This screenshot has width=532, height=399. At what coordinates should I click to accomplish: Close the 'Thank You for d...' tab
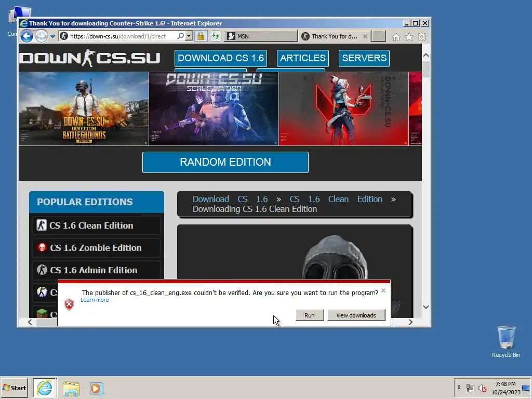365,36
